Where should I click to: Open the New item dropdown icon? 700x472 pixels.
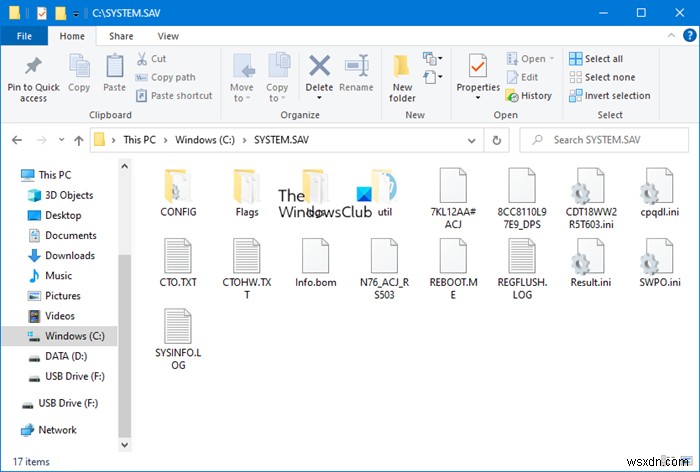coord(432,58)
